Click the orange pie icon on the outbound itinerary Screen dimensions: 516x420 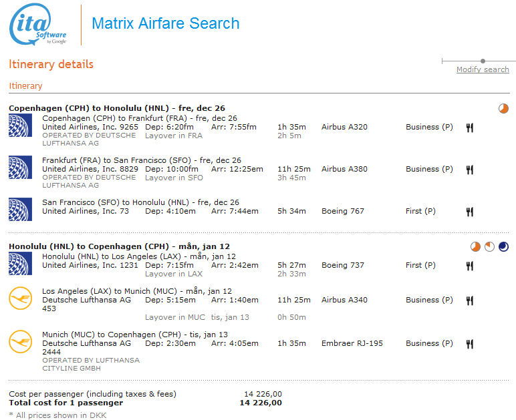click(503, 108)
